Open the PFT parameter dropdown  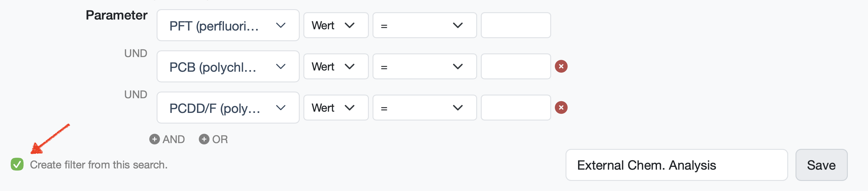228,26
